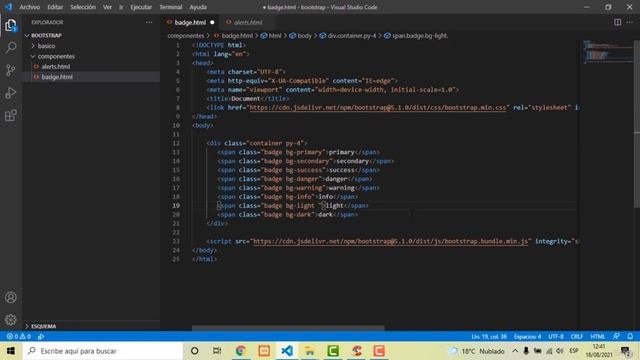Open File Explorer from taskbar
The height and width of the screenshot is (360, 640).
click(310, 351)
